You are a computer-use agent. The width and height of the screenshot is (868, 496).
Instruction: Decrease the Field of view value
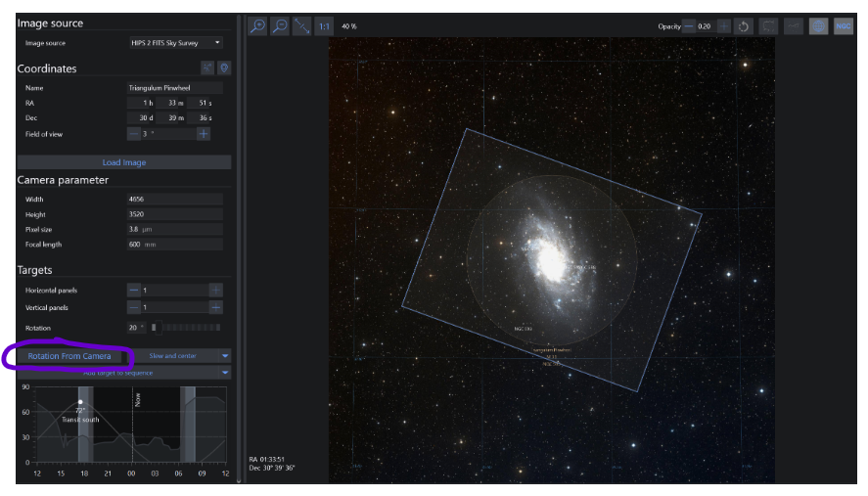(133, 134)
